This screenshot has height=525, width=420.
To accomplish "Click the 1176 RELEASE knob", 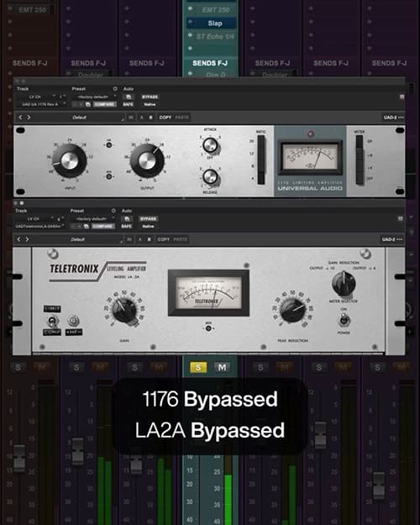I will click(x=210, y=176).
